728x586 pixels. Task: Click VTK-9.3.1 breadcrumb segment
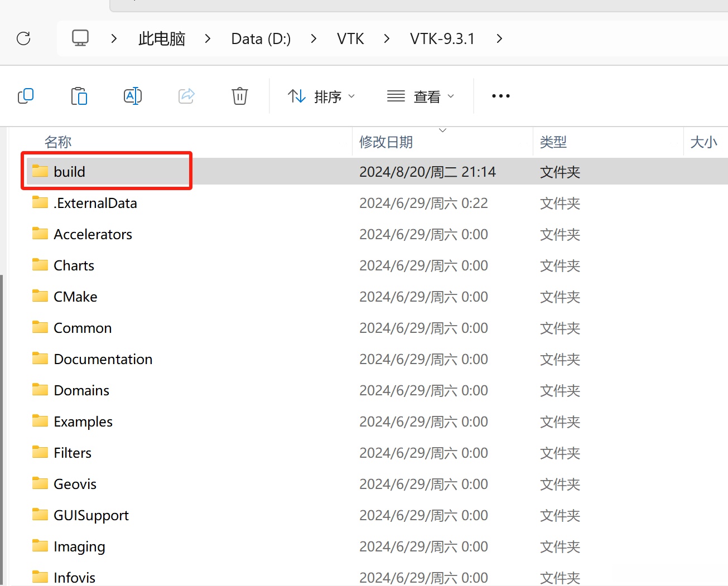coord(442,38)
